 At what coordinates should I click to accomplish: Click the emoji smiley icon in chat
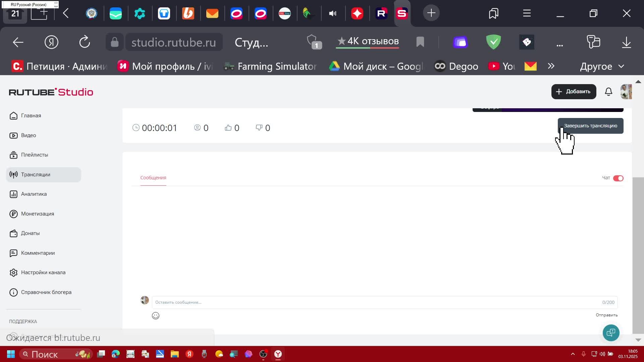click(156, 316)
